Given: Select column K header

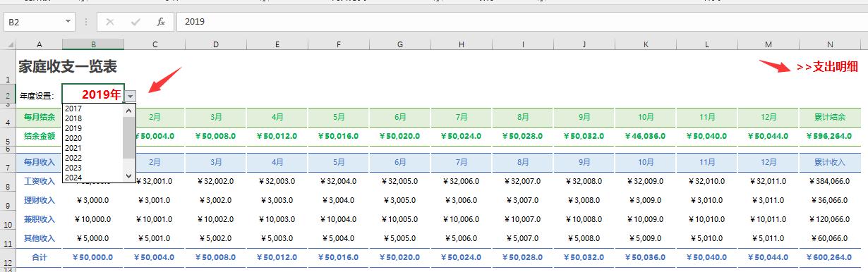Looking at the screenshot, I should coord(646,44).
